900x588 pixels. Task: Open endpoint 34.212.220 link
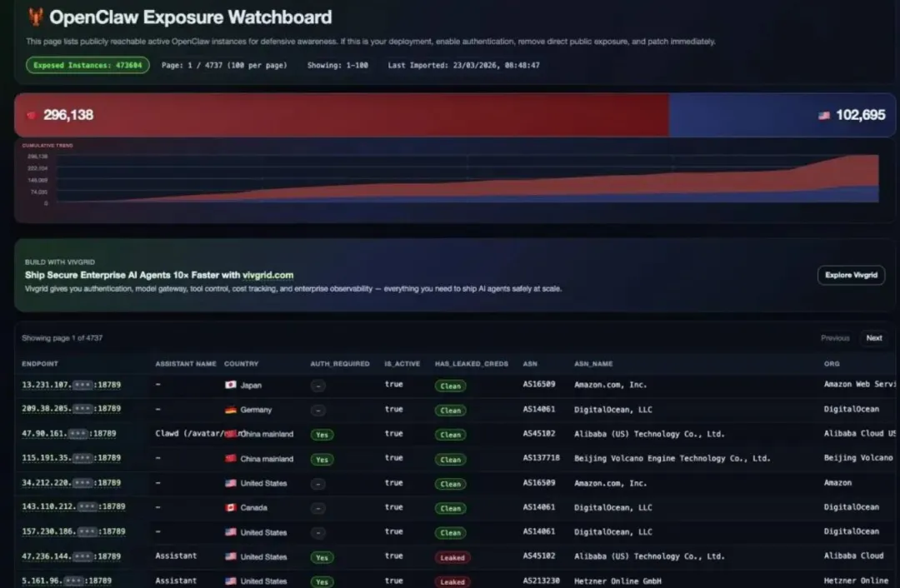71,483
